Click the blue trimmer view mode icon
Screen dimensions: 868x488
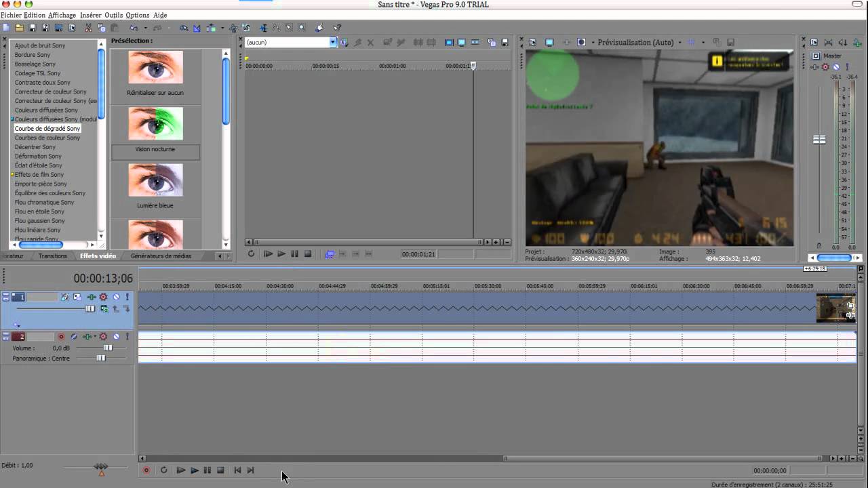click(x=449, y=42)
